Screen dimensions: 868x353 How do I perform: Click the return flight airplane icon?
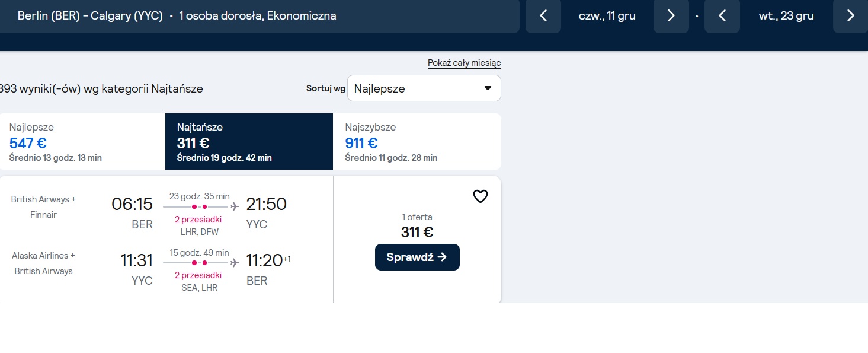[235, 262]
